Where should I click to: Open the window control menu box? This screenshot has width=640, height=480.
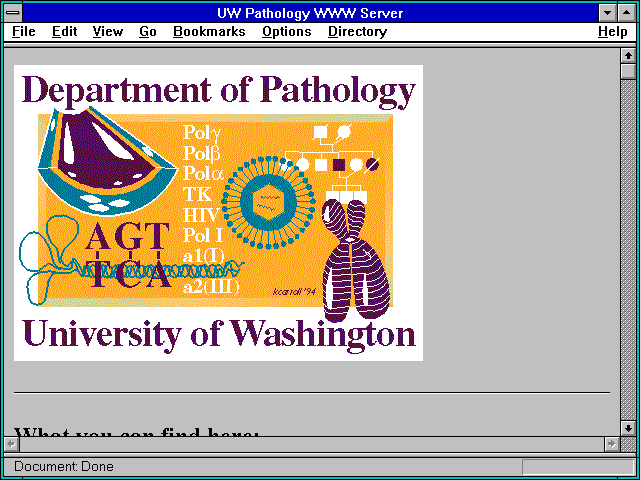tap(13, 13)
